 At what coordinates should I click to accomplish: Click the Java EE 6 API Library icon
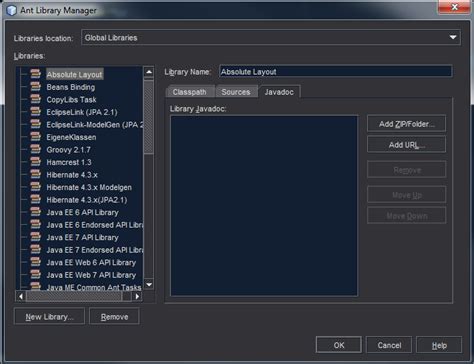pos(35,212)
